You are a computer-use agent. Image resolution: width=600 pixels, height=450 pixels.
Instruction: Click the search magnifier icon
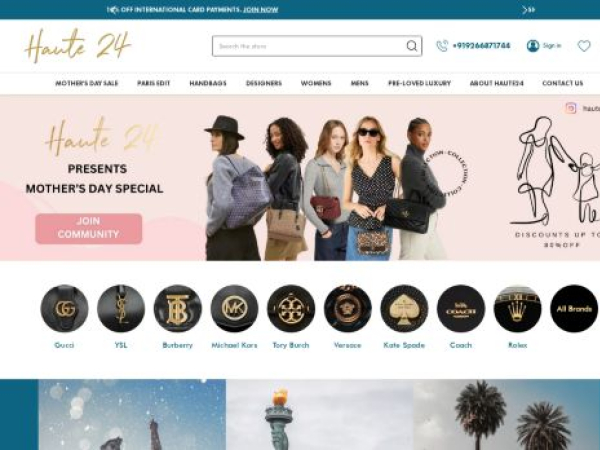[x=411, y=46]
